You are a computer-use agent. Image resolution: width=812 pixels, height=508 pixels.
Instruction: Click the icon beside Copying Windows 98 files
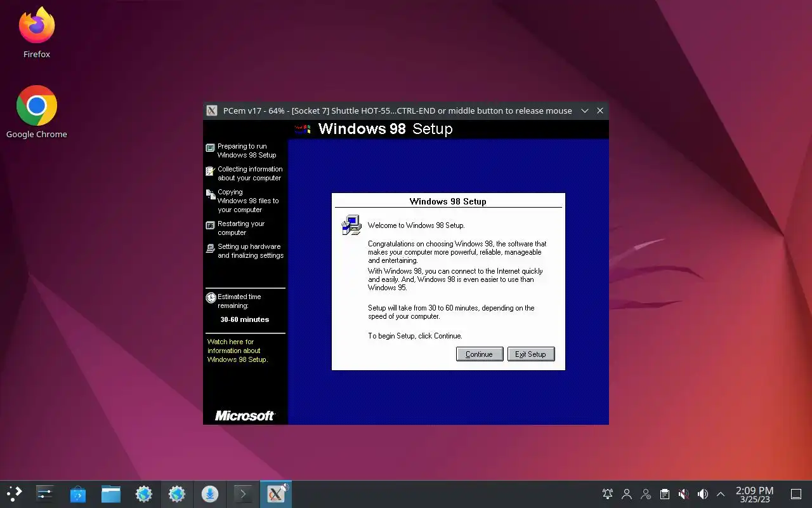pos(211,194)
